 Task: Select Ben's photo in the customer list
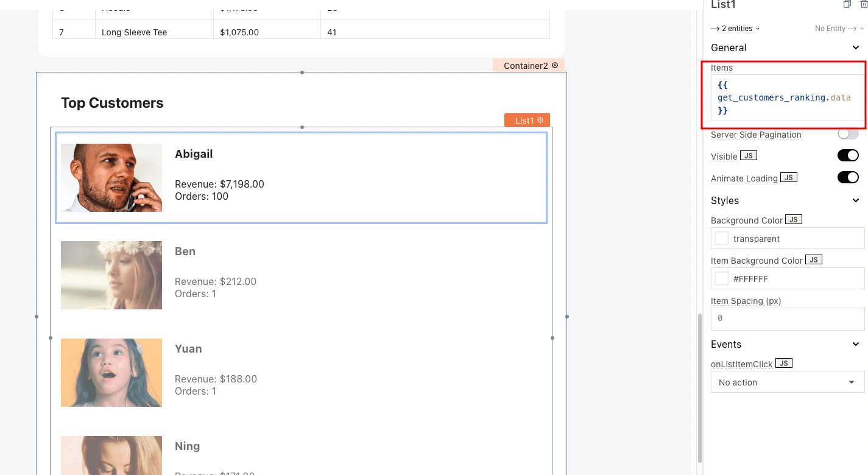(111, 275)
